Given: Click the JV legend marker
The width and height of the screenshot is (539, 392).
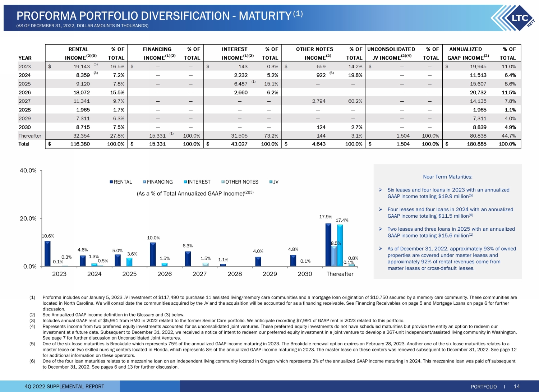Looking at the screenshot, I should click(271, 182).
